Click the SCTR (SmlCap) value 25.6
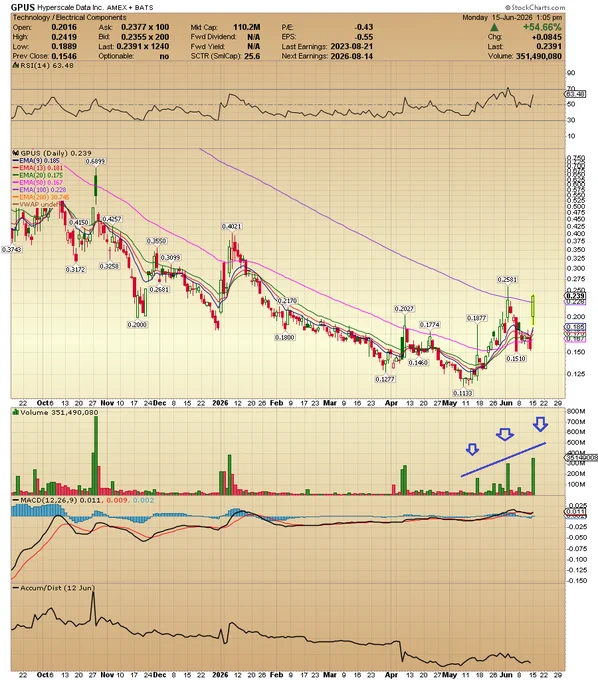598x680 pixels. (252, 56)
